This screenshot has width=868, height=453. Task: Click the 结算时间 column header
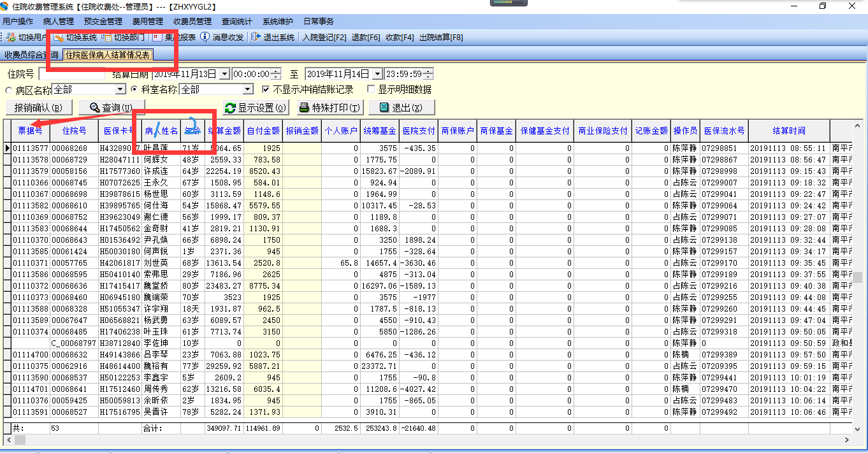click(x=788, y=131)
